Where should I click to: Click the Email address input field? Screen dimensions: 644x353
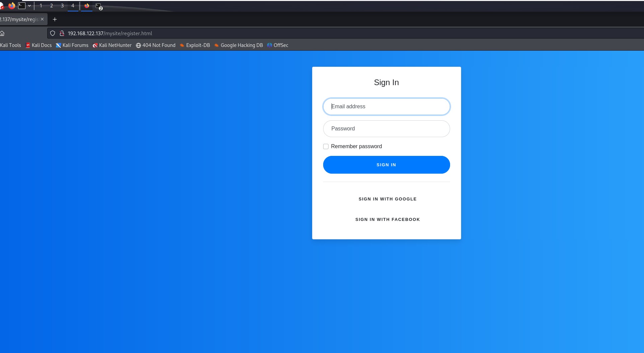tap(386, 107)
